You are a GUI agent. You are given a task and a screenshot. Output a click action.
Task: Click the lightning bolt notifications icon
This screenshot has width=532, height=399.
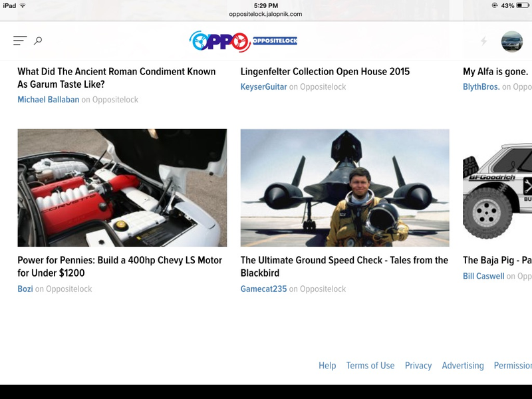click(484, 41)
